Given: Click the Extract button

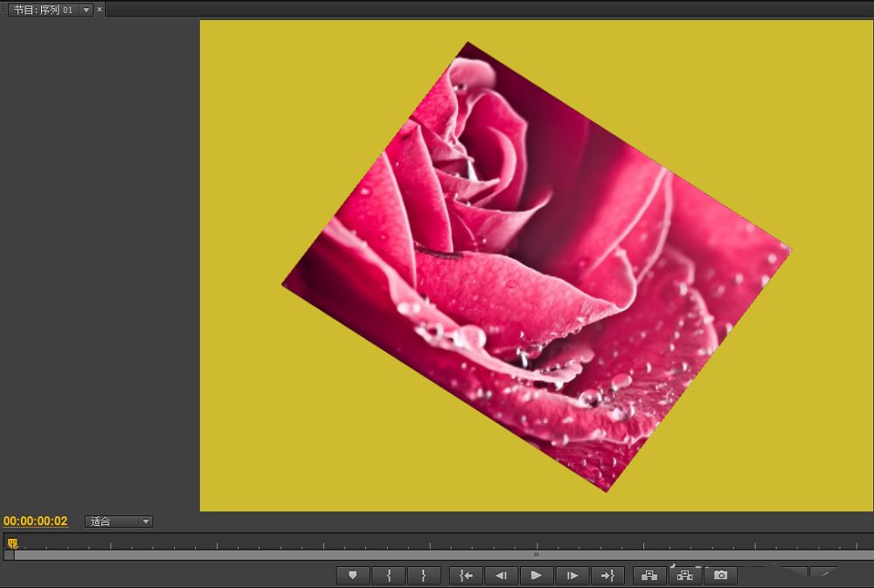Looking at the screenshot, I should pyautogui.click(x=685, y=575).
